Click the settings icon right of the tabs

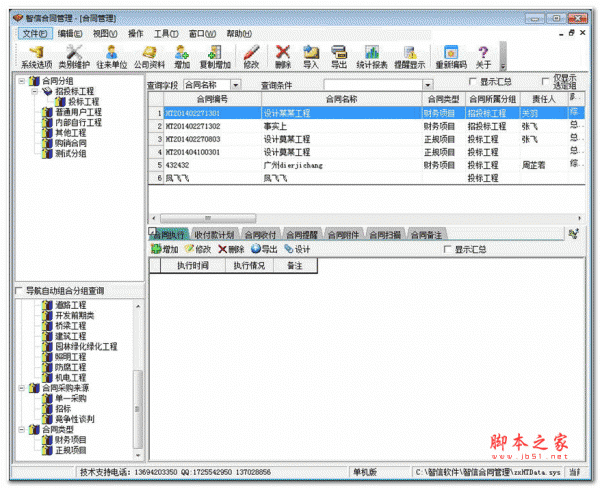[x=573, y=233]
